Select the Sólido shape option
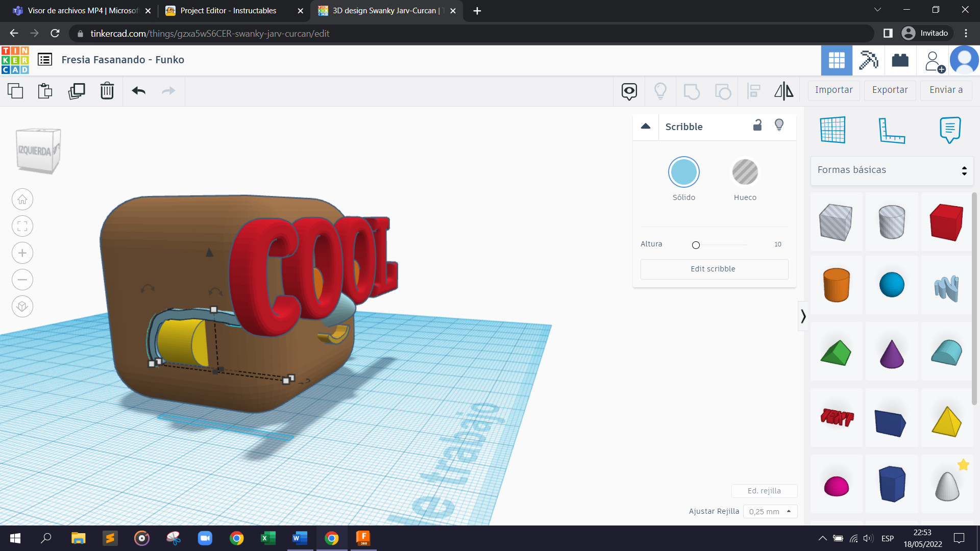This screenshot has height=551, width=980. (x=683, y=172)
